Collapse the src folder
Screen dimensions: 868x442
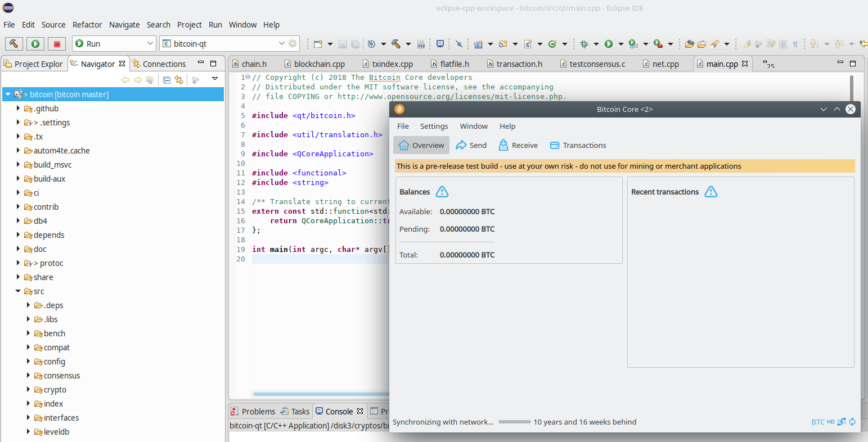coord(18,291)
